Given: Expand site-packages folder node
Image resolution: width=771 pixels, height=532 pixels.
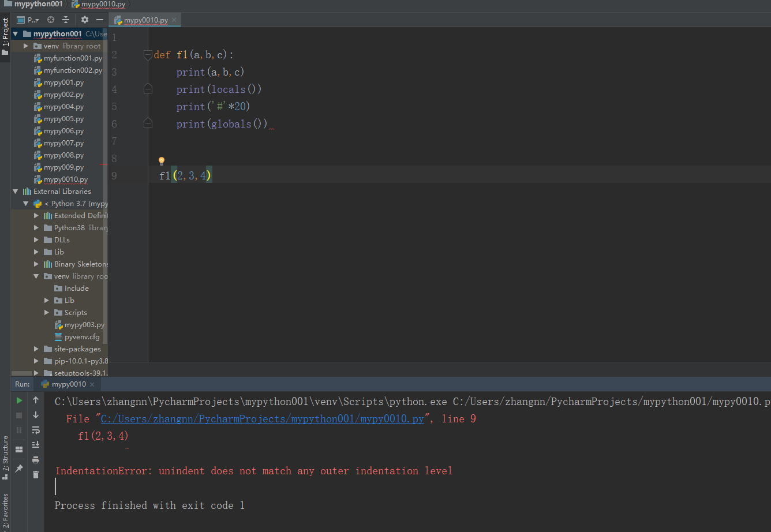Looking at the screenshot, I should coord(36,349).
